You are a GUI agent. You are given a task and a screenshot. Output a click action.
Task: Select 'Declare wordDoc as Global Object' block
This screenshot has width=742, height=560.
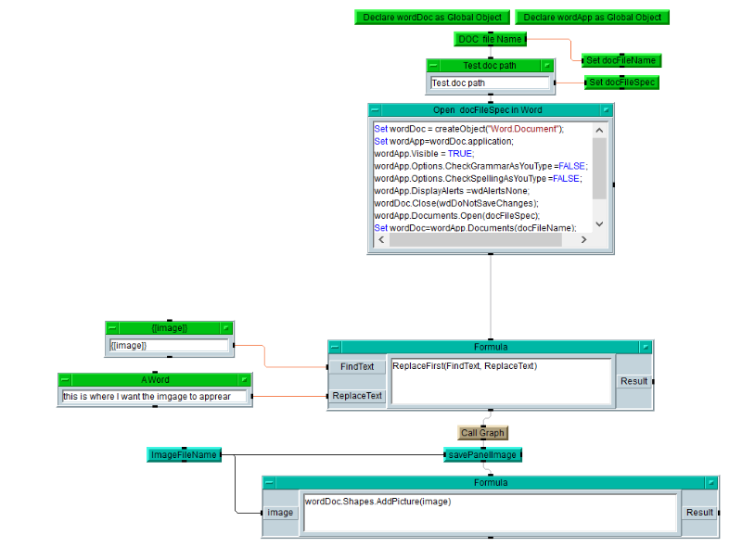(x=432, y=17)
